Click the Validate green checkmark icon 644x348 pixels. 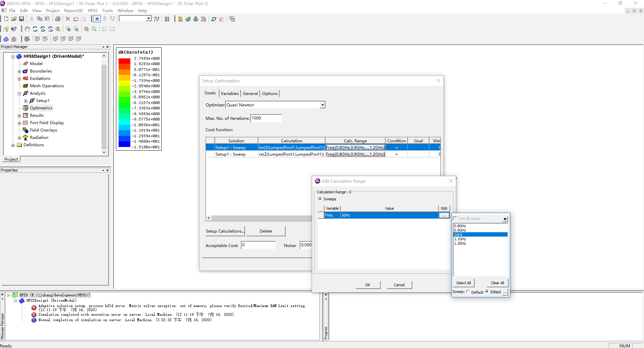click(x=188, y=19)
